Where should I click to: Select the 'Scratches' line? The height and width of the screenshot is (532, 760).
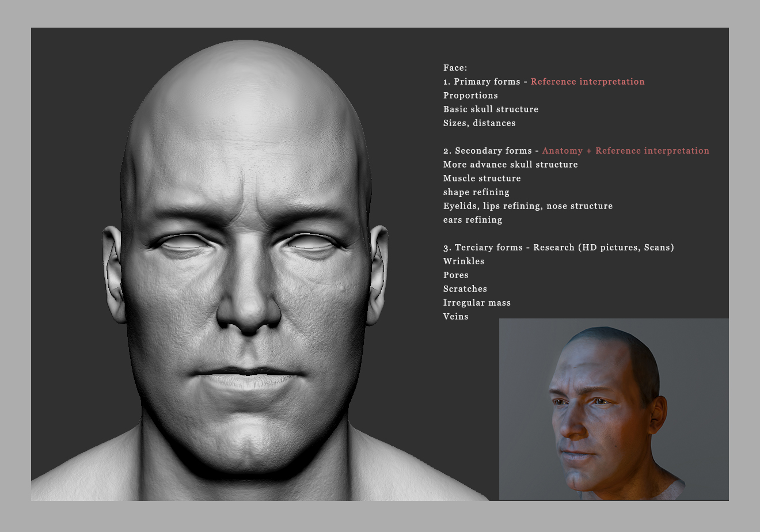pyautogui.click(x=465, y=289)
